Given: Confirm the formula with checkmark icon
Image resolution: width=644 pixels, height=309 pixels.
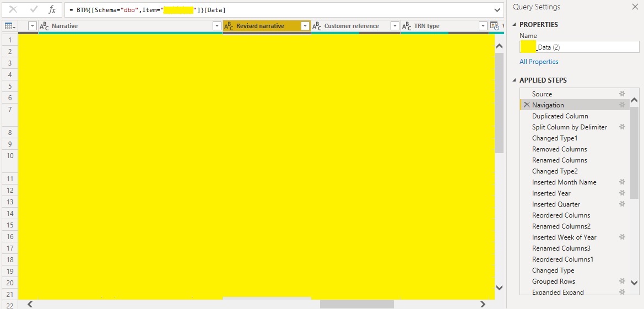Looking at the screenshot, I should (x=34, y=9).
